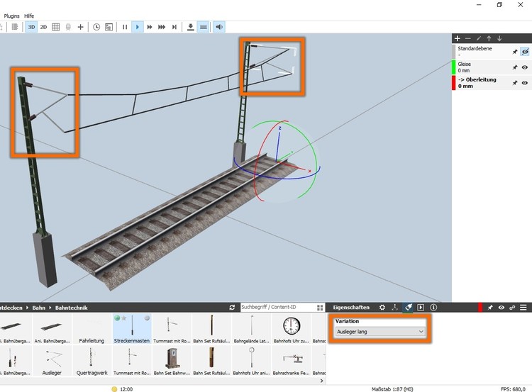This screenshot has width=532, height=392.
Task: Move layer up with arrow icon
Action: tap(489, 38)
